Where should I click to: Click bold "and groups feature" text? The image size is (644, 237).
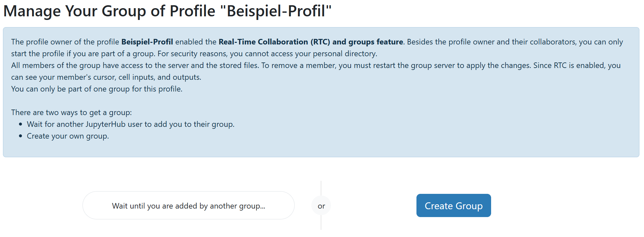368,42
